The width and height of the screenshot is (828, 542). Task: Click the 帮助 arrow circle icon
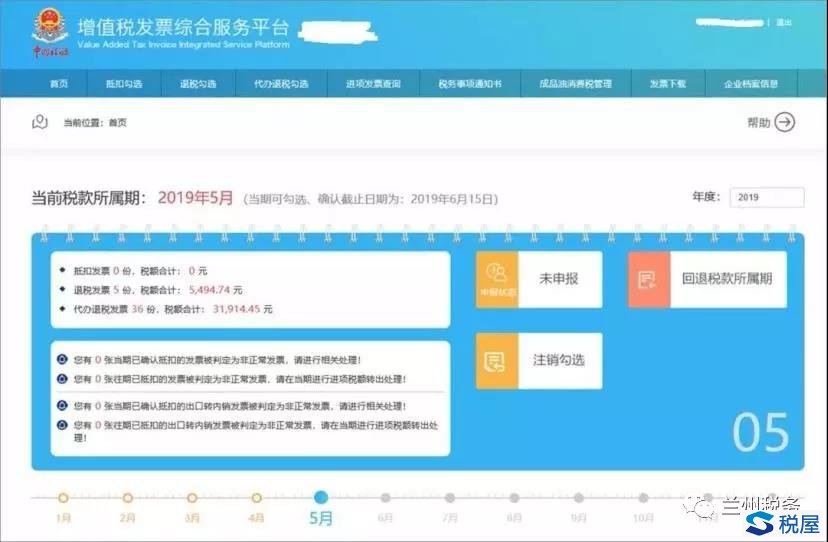tap(785, 122)
